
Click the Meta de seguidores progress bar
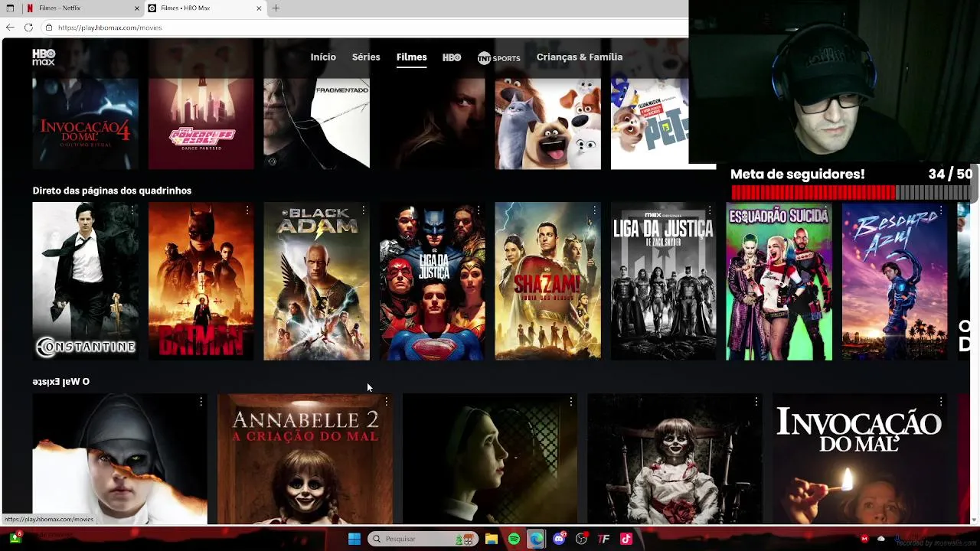(851, 192)
